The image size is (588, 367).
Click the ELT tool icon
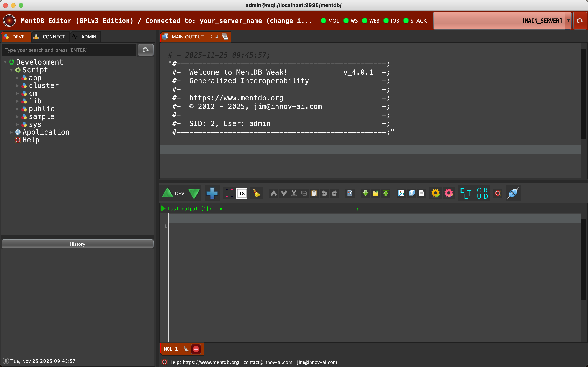466,193
